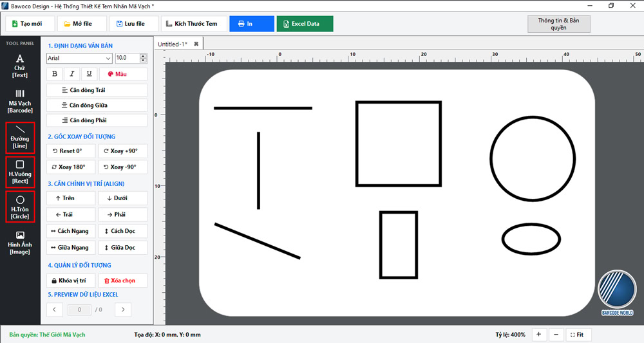The height and width of the screenshot is (343, 644).
Task: Click the Excel preview record number field
Action: pyautogui.click(x=79, y=310)
